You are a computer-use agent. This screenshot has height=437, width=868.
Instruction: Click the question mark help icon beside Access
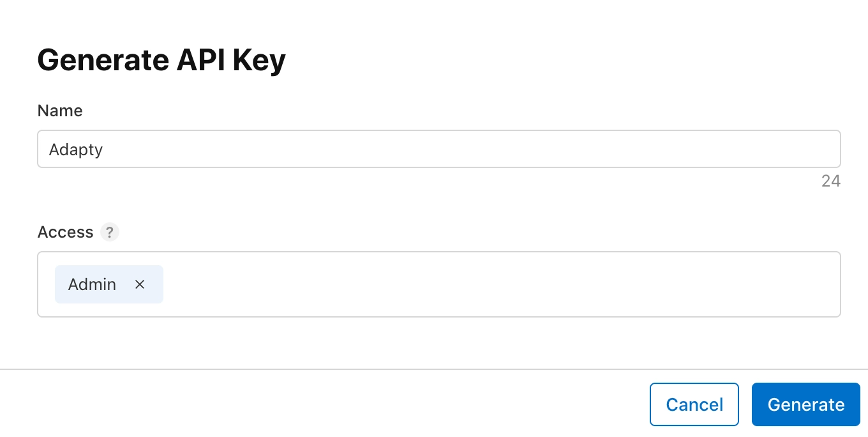click(109, 233)
